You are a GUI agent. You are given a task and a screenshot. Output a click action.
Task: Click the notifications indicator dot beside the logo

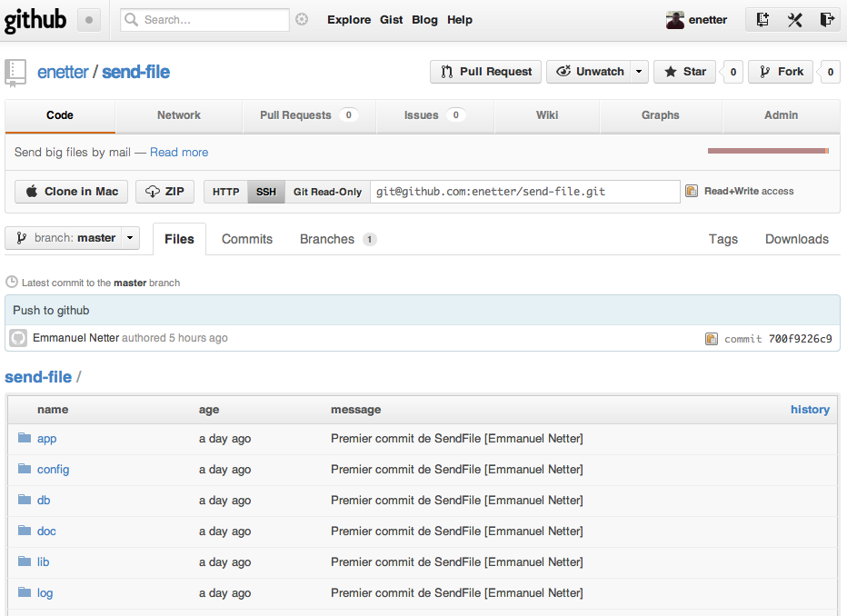click(x=89, y=21)
